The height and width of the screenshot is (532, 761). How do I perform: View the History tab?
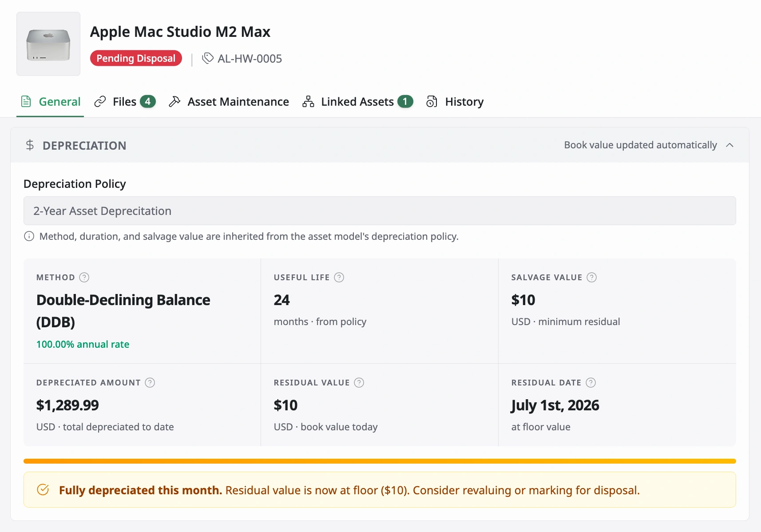455,102
